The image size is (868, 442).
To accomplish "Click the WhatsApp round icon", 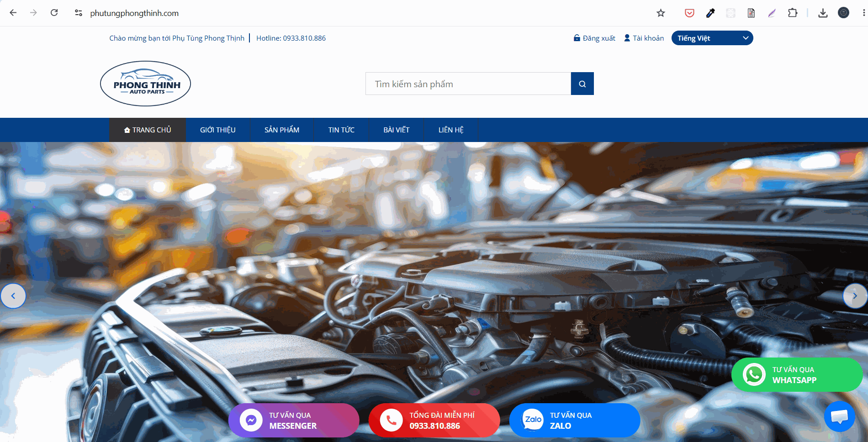I will click(754, 374).
